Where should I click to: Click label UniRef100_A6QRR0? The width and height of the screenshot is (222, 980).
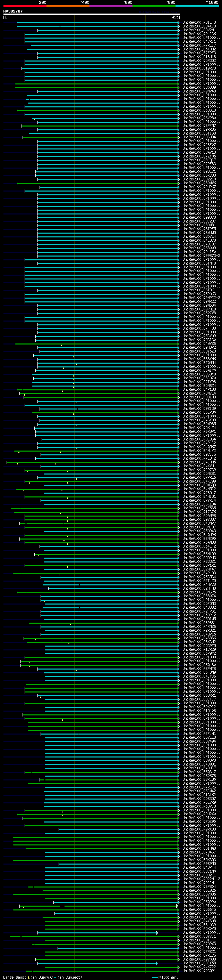pyautogui.click(x=199, y=902)
